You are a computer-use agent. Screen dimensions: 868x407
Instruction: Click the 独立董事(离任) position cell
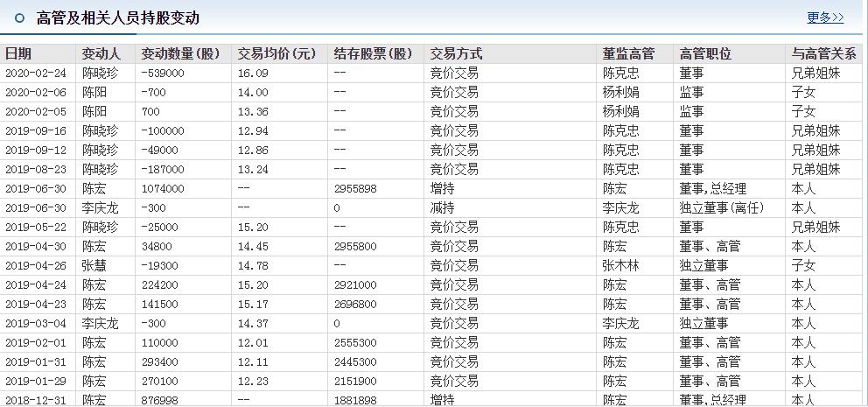tap(722, 208)
